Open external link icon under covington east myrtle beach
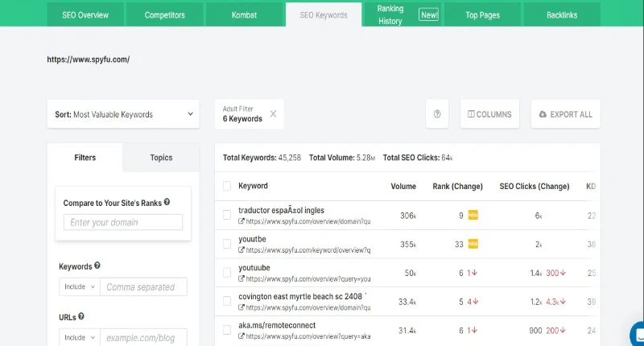644x346 pixels. pyautogui.click(x=242, y=307)
